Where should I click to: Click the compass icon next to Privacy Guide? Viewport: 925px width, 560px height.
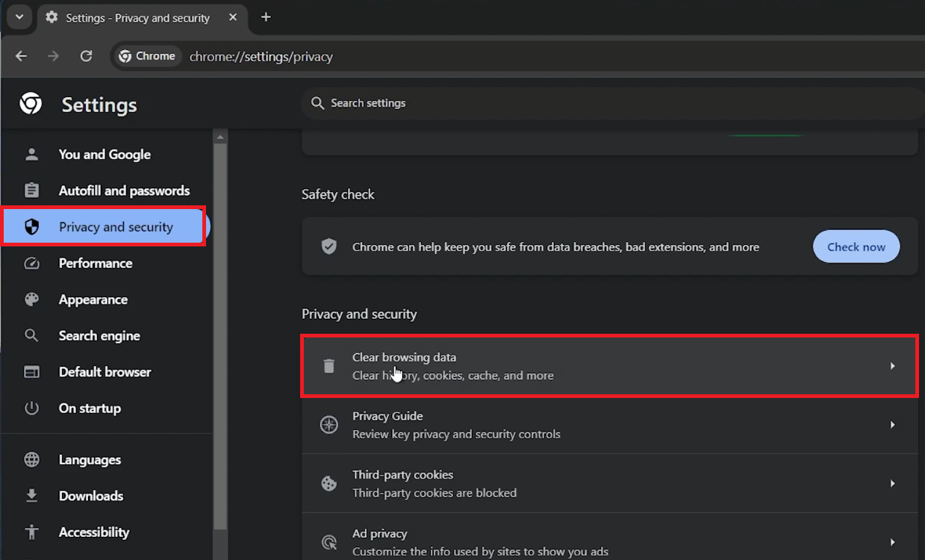328,425
